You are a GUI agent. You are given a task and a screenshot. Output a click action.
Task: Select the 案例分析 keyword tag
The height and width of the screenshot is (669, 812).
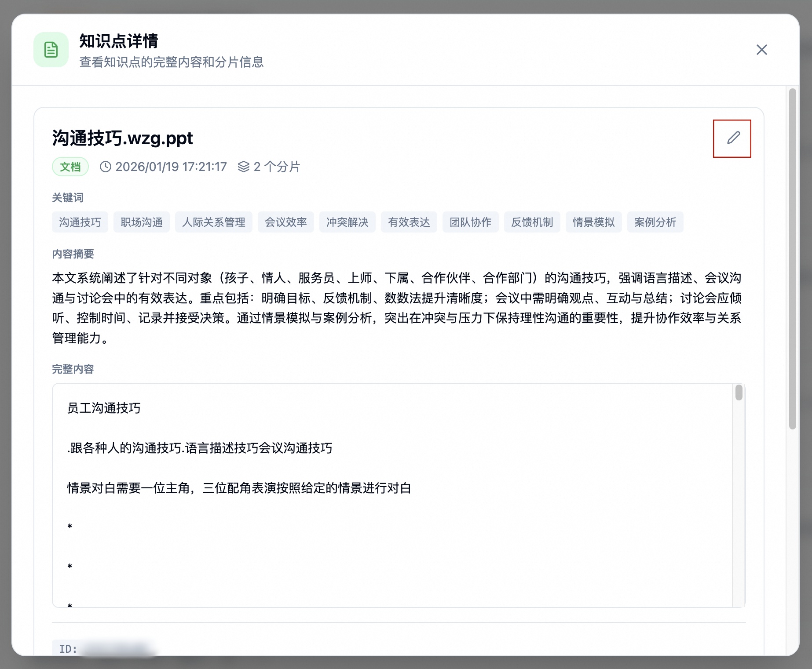coord(655,222)
